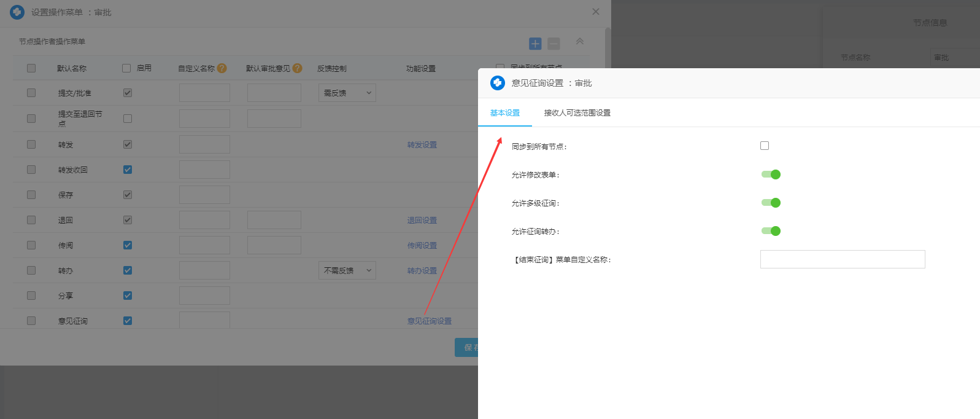Open the 需反馈 dropdown for 提交/批准
The width and height of the screenshot is (980, 419).
(347, 93)
